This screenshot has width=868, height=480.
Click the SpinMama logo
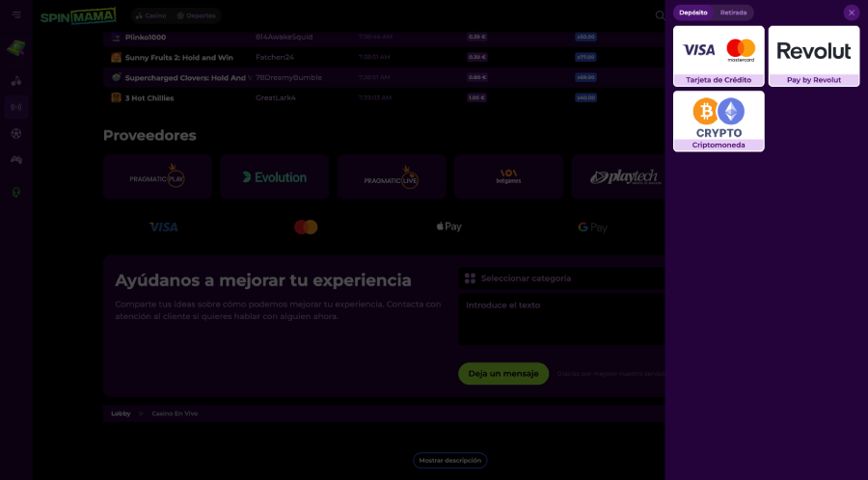[x=78, y=16]
